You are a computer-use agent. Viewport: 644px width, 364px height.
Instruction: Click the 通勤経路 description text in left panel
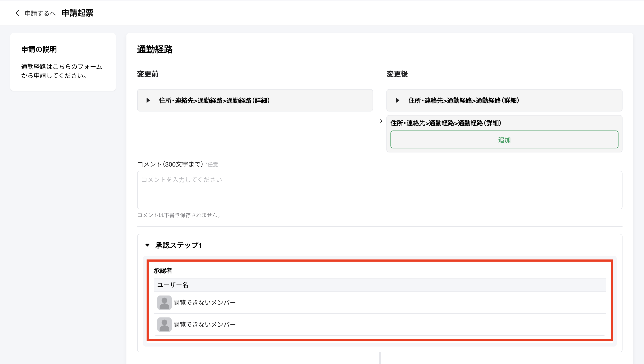pos(62,71)
